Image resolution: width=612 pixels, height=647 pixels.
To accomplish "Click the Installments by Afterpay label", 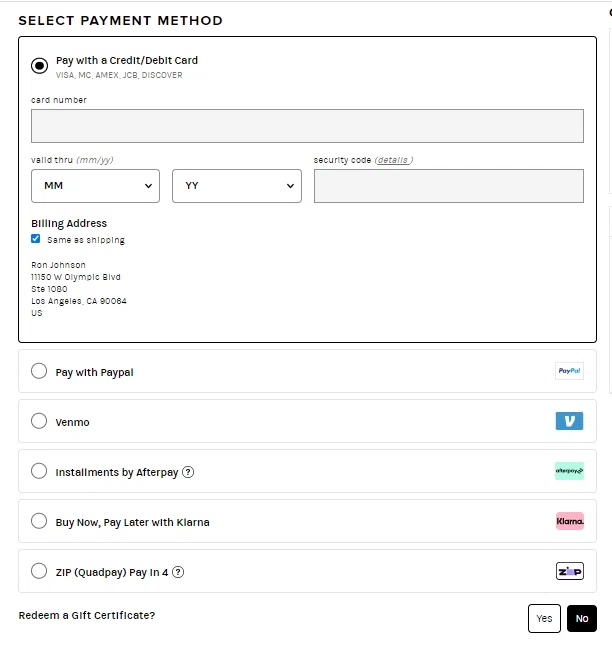I will click(x=117, y=472).
